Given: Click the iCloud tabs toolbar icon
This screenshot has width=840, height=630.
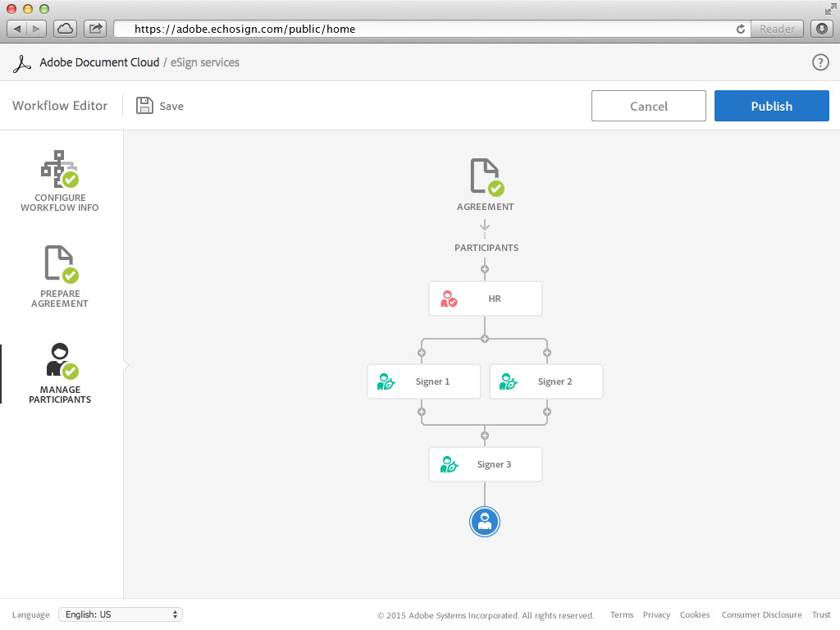Looking at the screenshot, I should tap(66, 29).
